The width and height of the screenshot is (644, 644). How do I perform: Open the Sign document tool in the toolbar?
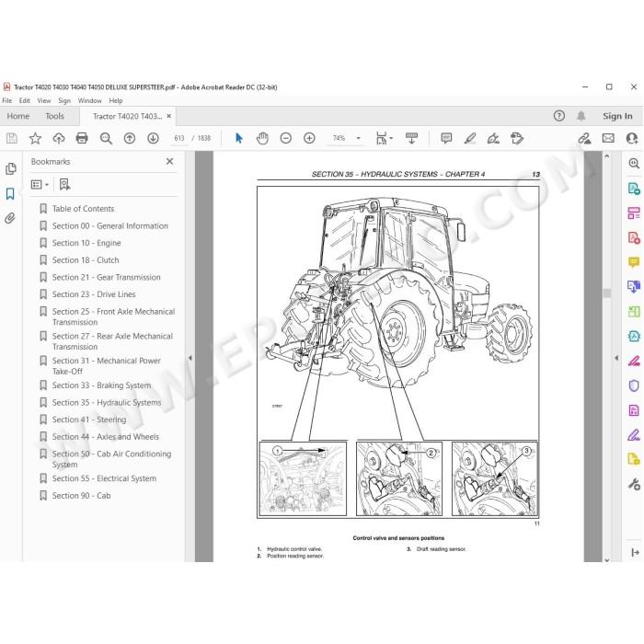click(x=493, y=138)
